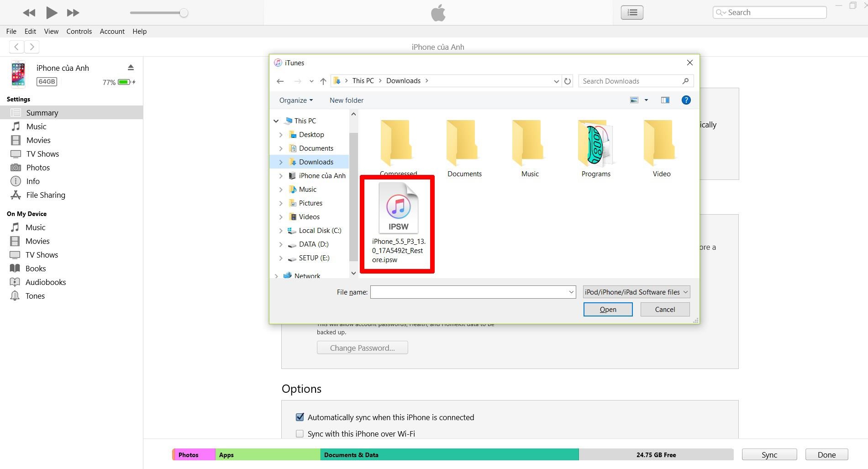
Task: Select Photos in the Settings sidebar
Action: click(37, 167)
